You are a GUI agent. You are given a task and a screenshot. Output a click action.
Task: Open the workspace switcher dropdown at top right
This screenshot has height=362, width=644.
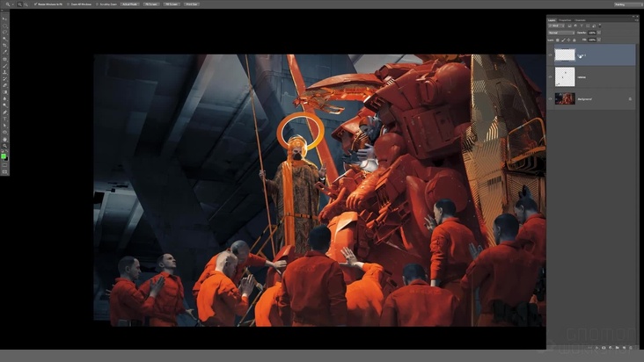(628, 4)
